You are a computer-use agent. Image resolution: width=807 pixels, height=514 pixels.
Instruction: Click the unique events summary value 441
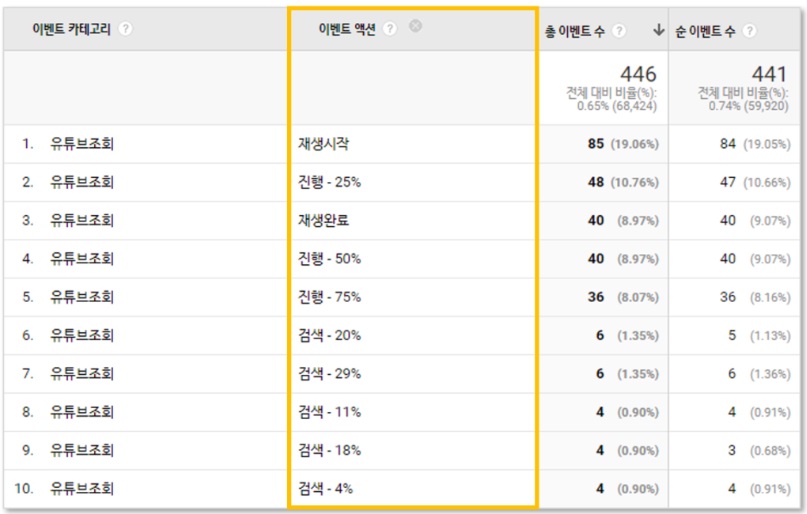(769, 74)
